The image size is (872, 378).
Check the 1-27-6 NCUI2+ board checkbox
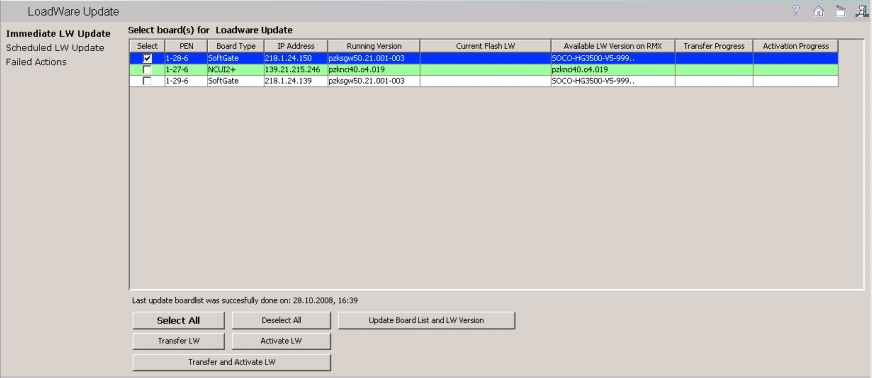tap(147, 69)
